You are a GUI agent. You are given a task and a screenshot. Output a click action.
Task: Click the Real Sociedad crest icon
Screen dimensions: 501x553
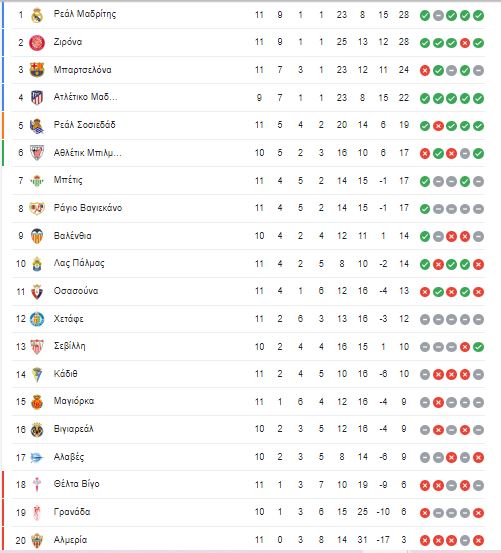(x=37, y=126)
